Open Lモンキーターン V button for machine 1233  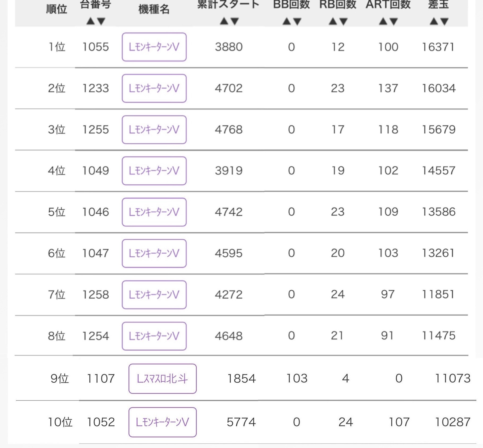pyautogui.click(x=154, y=88)
